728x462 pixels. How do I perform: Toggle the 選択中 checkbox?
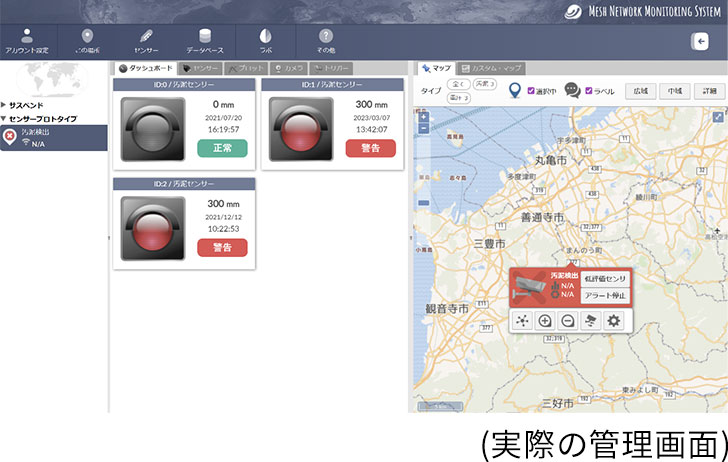532,90
